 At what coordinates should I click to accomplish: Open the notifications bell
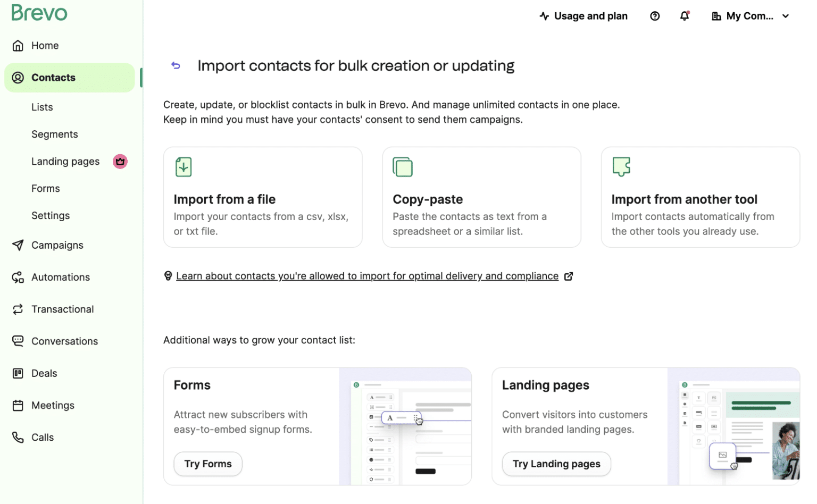(685, 16)
